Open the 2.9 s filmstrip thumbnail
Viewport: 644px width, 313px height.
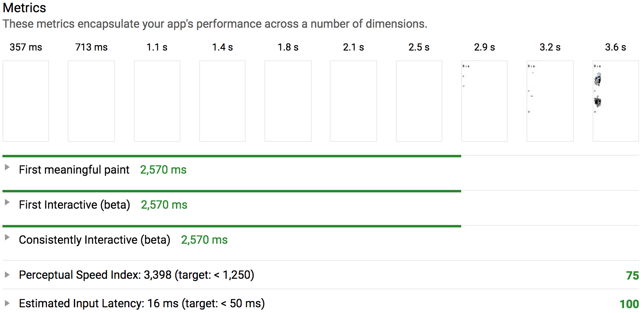[x=484, y=101]
